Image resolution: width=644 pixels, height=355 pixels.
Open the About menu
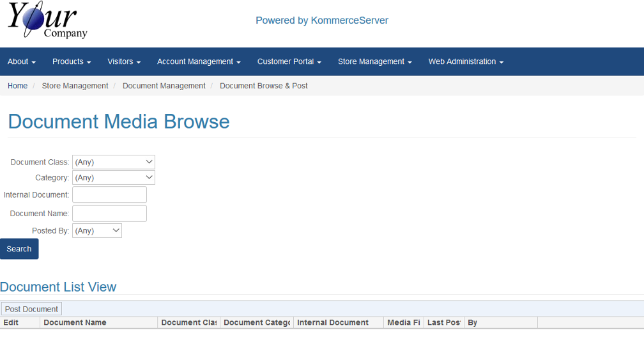pos(21,62)
